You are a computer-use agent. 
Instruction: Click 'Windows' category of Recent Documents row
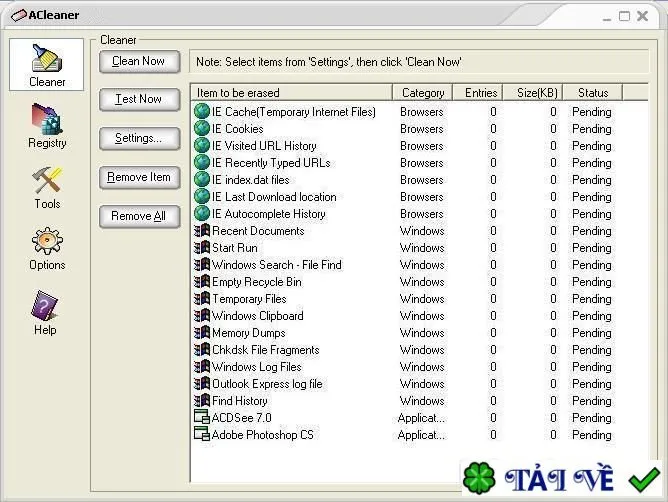coord(422,231)
